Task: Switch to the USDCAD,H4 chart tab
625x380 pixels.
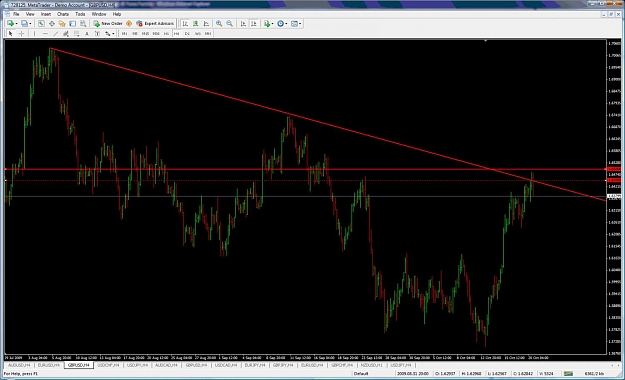Action: tap(226, 365)
